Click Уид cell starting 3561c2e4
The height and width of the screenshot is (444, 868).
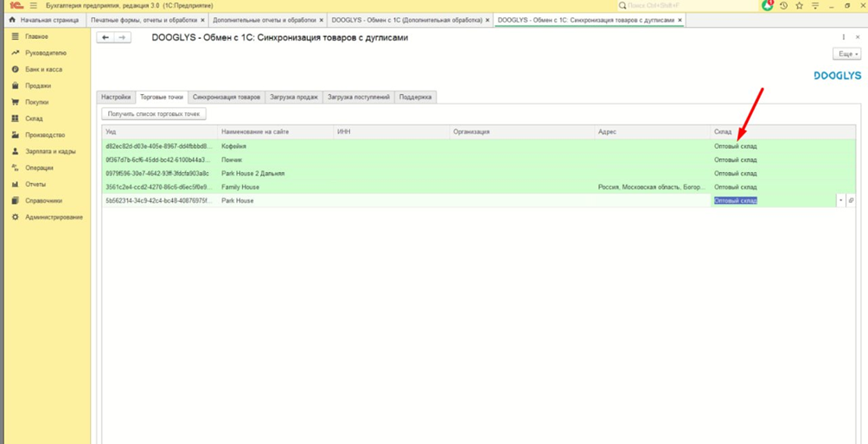pos(159,187)
